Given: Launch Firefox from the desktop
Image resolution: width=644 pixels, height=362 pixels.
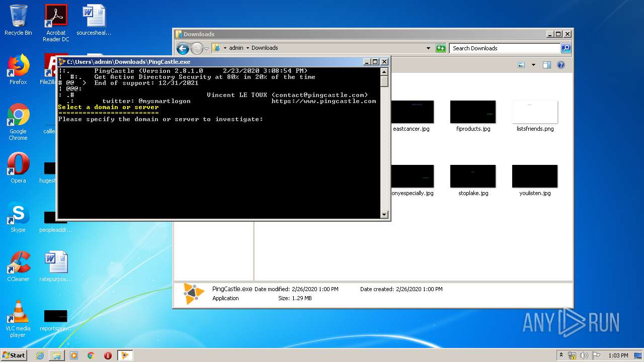Looking at the screenshot, I should [x=18, y=69].
